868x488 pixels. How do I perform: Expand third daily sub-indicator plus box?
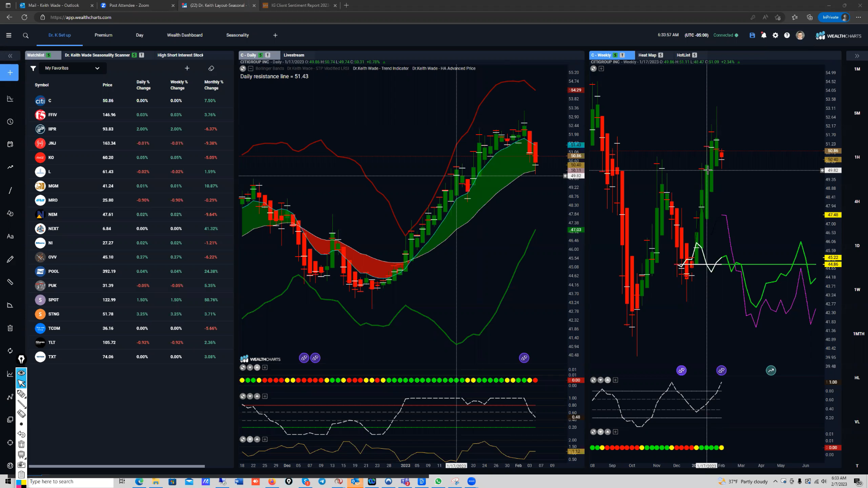265,439
